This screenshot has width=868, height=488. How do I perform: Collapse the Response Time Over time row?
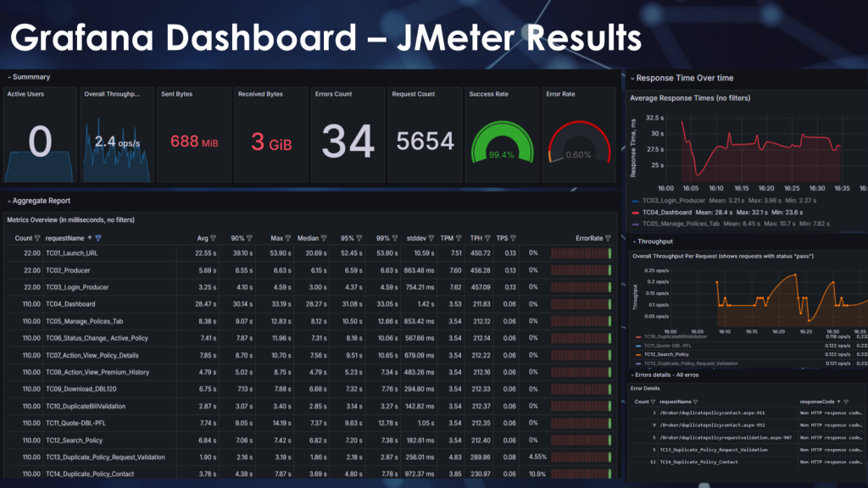(682, 78)
